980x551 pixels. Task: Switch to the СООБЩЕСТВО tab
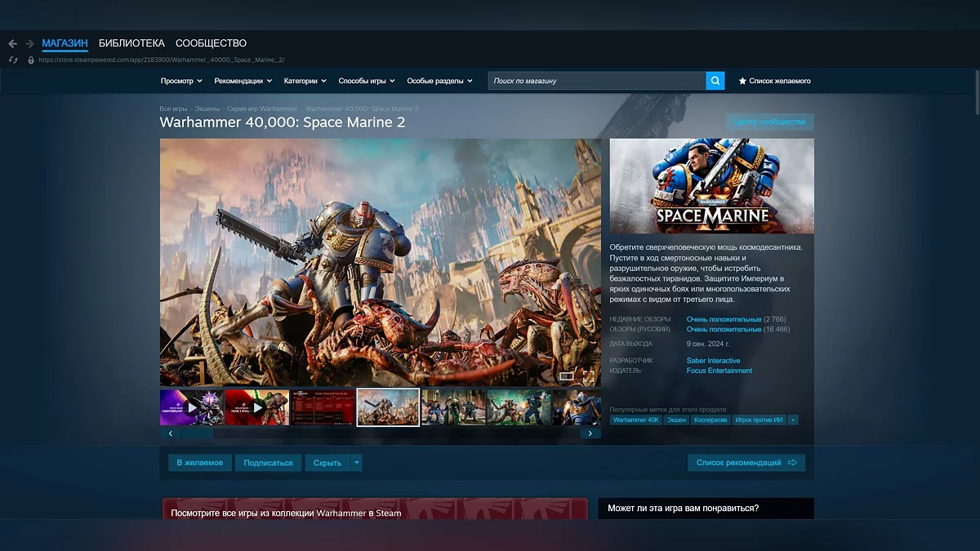[x=211, y=43]
